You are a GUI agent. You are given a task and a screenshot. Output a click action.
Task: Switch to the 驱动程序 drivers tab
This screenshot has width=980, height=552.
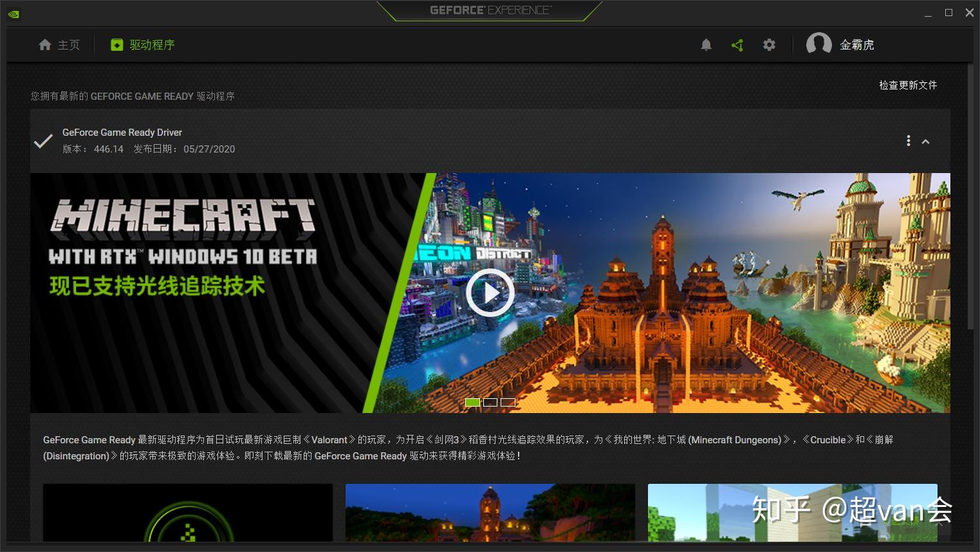(143, 44)
